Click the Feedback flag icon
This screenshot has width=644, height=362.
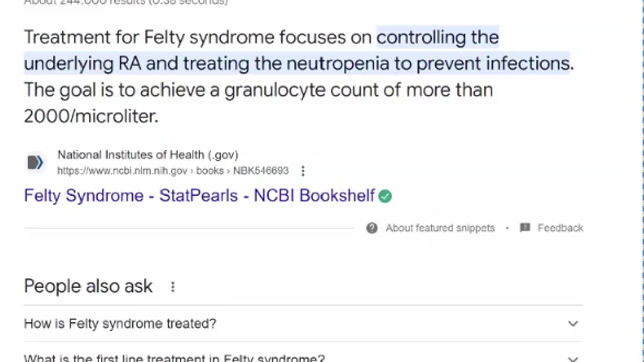click(x=525, y=228)
